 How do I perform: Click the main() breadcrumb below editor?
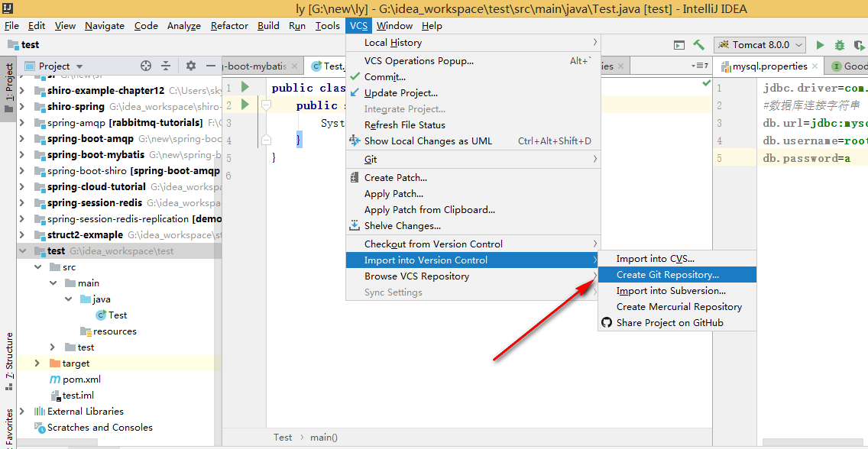click(323, 438)
